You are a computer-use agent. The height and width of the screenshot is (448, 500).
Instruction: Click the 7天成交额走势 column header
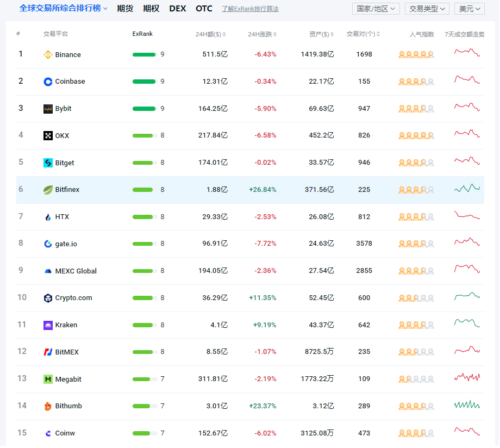465,34
